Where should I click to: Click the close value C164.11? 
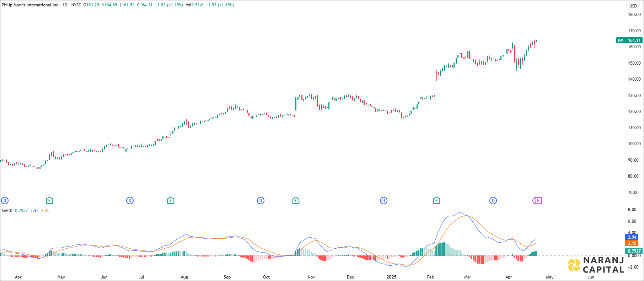145,5
